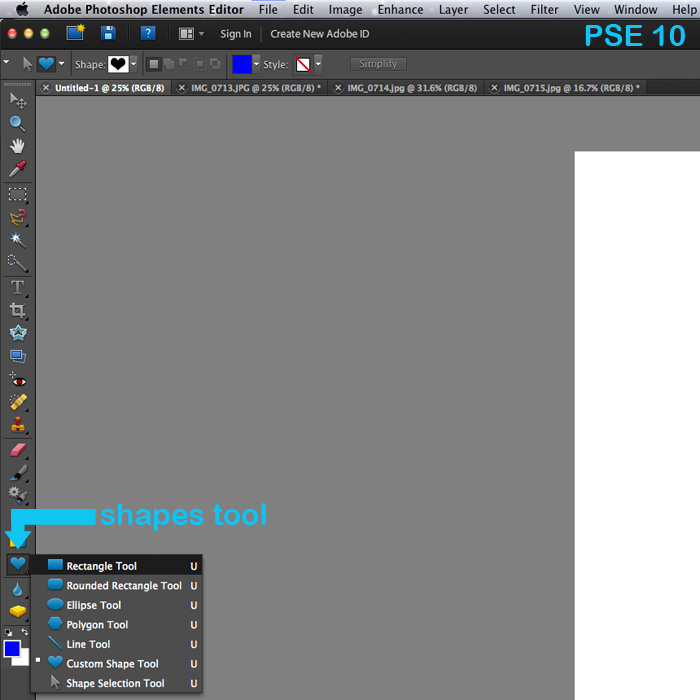Viewport: 700px width, 700px height.
Task: Click the Shape Selection arrow in options bar
Action: click(28, 64)
